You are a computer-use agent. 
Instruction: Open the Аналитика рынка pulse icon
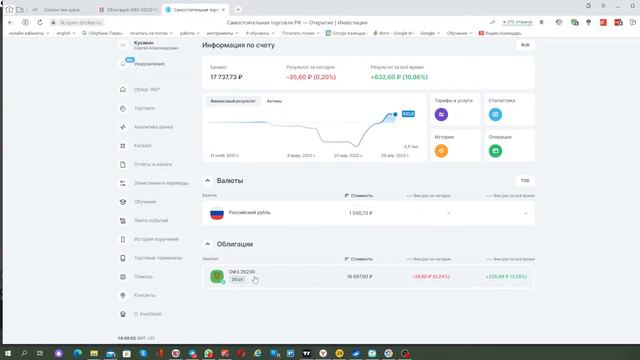pyautogui.click(x=123, y=127)
